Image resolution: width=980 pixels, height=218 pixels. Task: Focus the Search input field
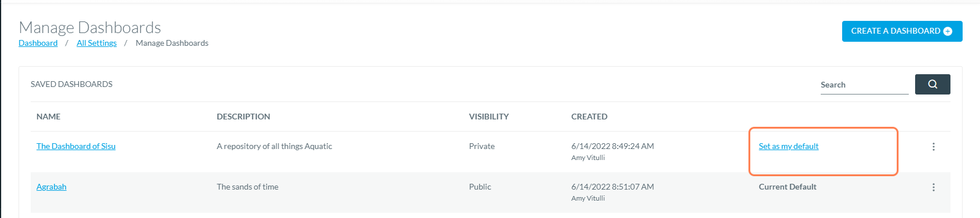click(x=864, y=85)
